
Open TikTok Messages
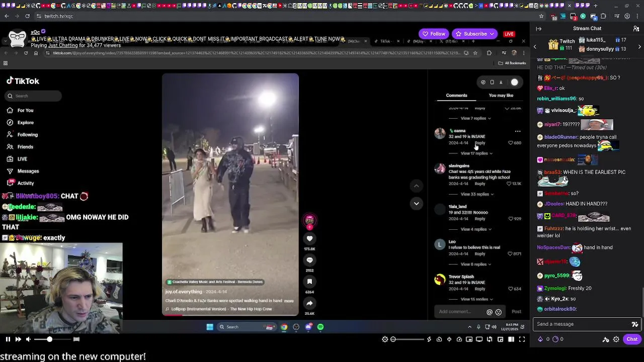(x=23, y=171)
